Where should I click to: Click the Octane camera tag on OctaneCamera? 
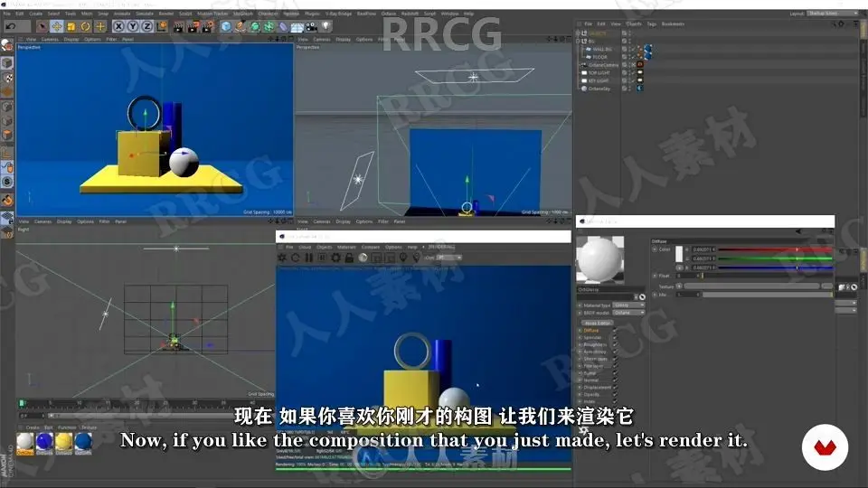[640, 64]
